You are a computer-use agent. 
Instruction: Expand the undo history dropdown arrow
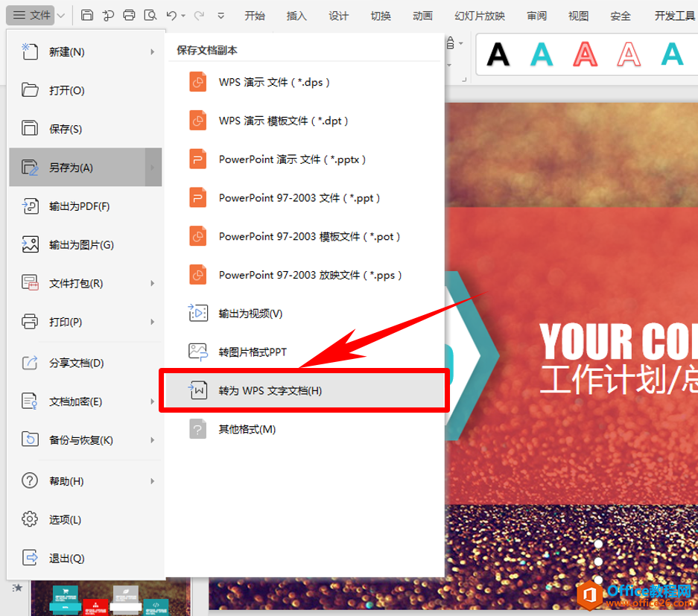(183, 16)
